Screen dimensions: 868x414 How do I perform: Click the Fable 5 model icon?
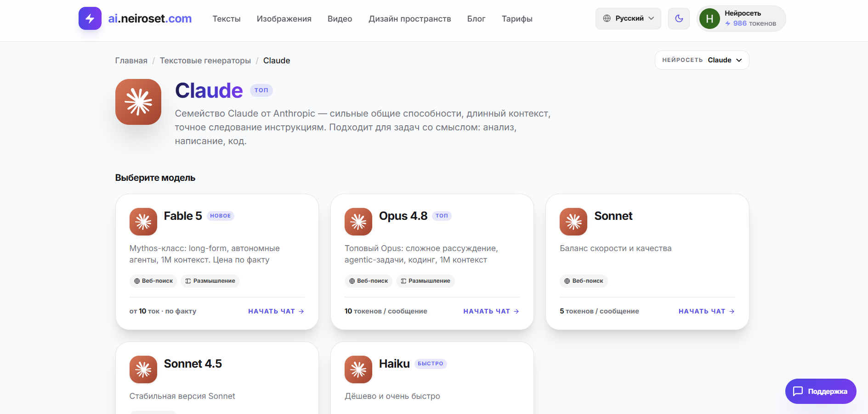143,222
